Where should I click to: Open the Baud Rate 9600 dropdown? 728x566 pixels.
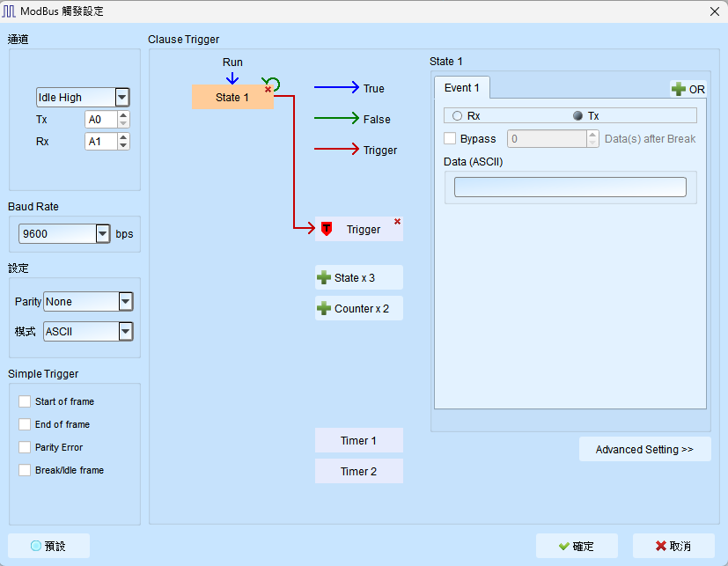[x=103, y=233]
